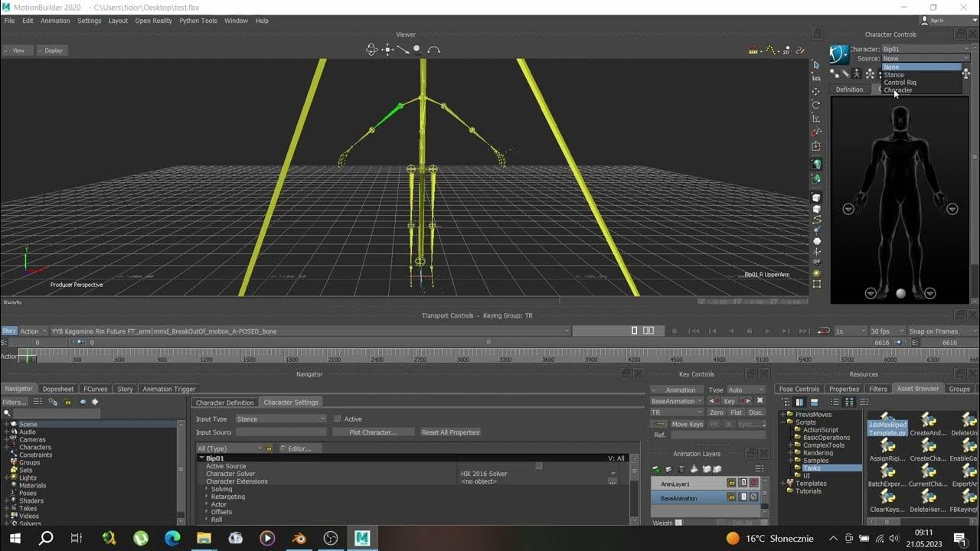Click the sun light icon in viewer toolbar
This screenshot has width=980, height=551.
point(816,272)
